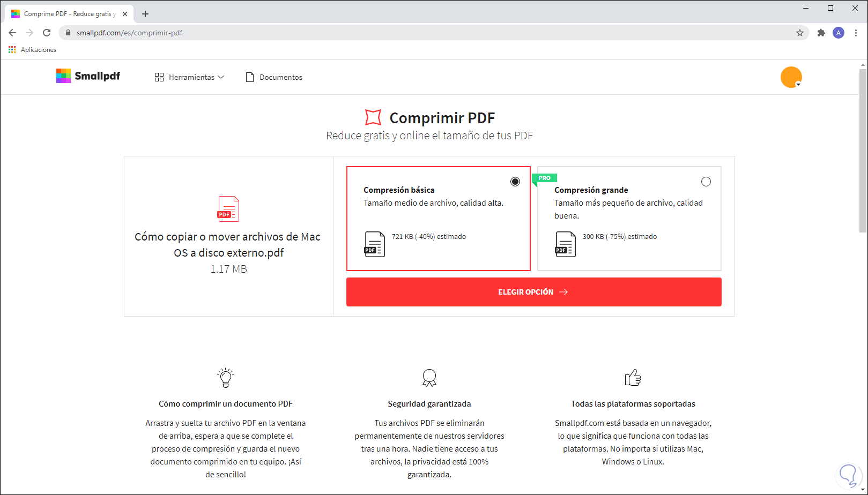Click the PDF icon beside 721 KB estimate

[375, 244]
